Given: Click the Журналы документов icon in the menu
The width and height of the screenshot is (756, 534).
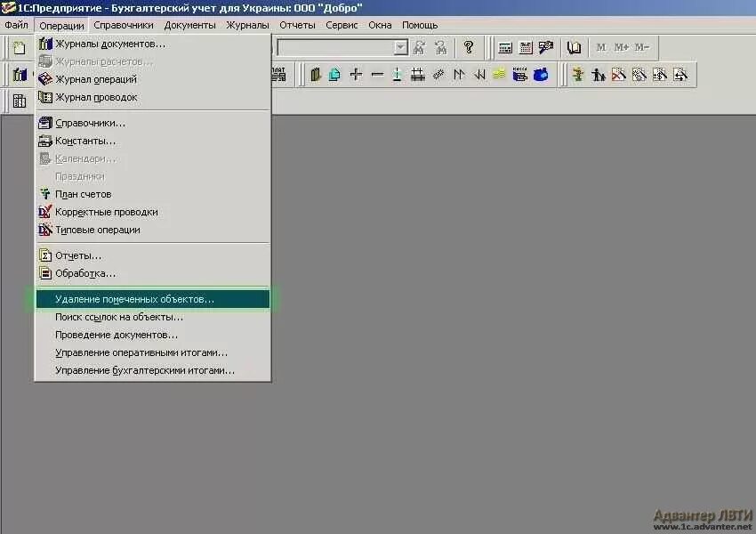Looking at the screenshot, I should 45,44.
